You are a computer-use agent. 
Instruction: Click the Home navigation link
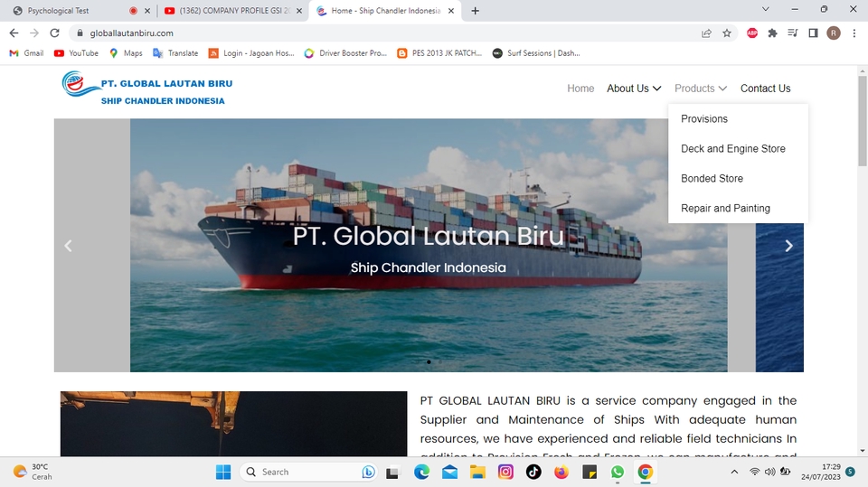580,89
